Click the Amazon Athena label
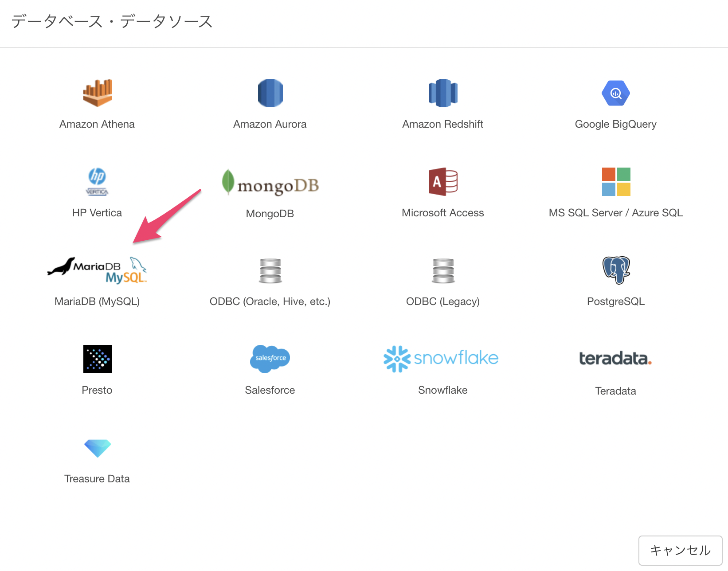The image size is (728, 571). coord(97,124)
